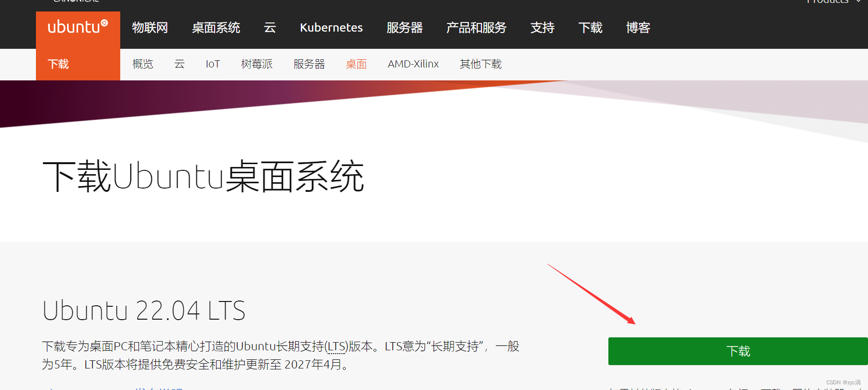Switch to the 其他下载 sub-navigation tab
This screenshot has width=868, height=390.
481,64
